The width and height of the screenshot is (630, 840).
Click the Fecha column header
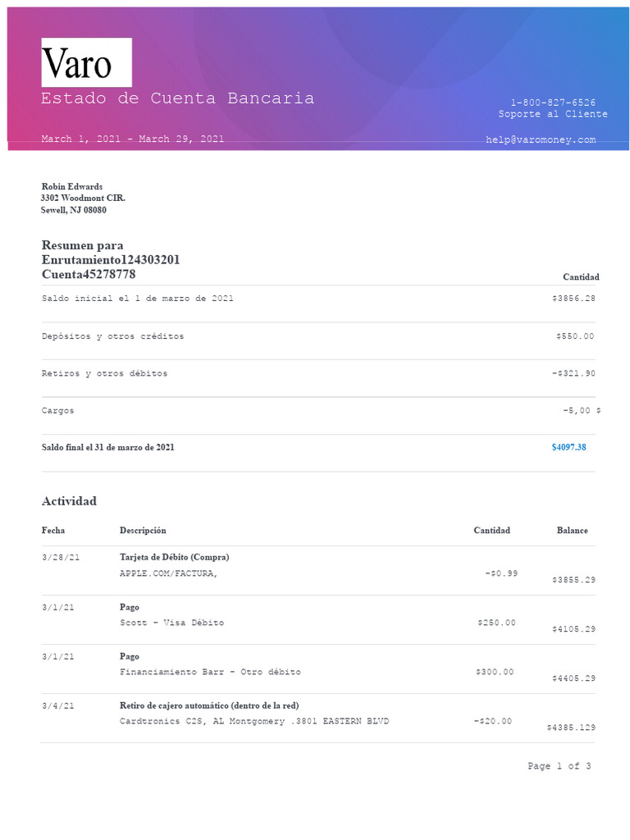point(53,531)
